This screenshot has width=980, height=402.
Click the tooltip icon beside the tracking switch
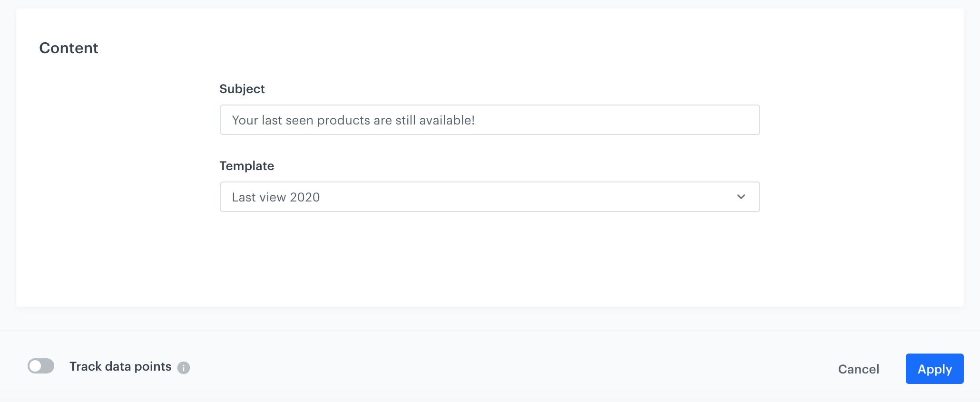pyautogui.click(x=184, y=367)
